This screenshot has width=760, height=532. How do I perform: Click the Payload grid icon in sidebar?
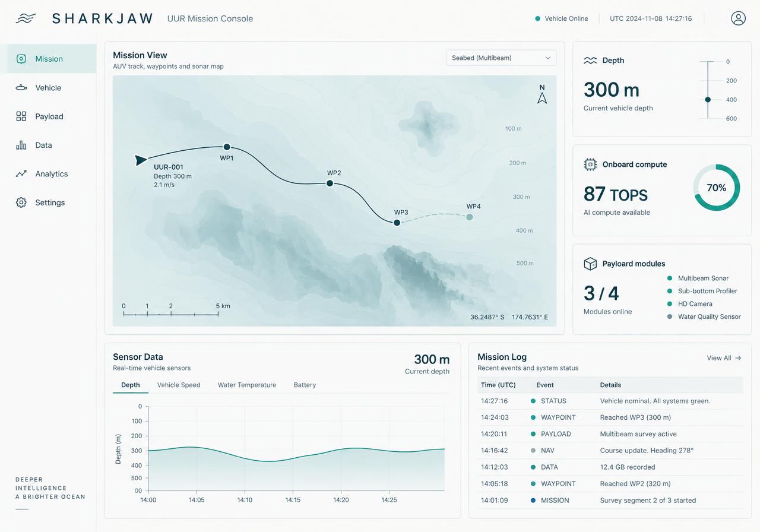tap(21, 116)
